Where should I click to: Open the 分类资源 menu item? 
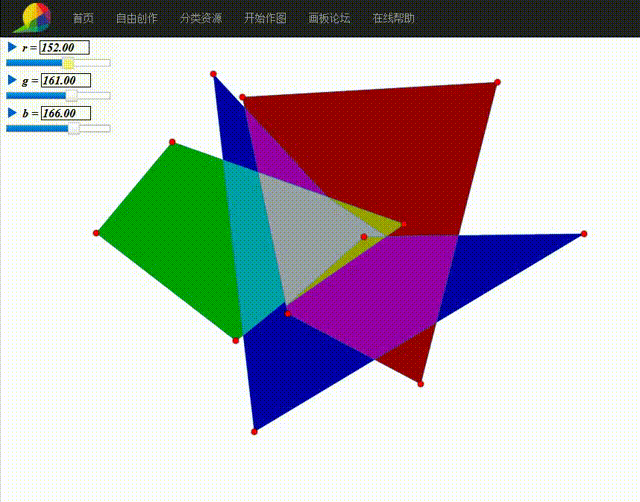pyautogui.click(x=201, y=18)
